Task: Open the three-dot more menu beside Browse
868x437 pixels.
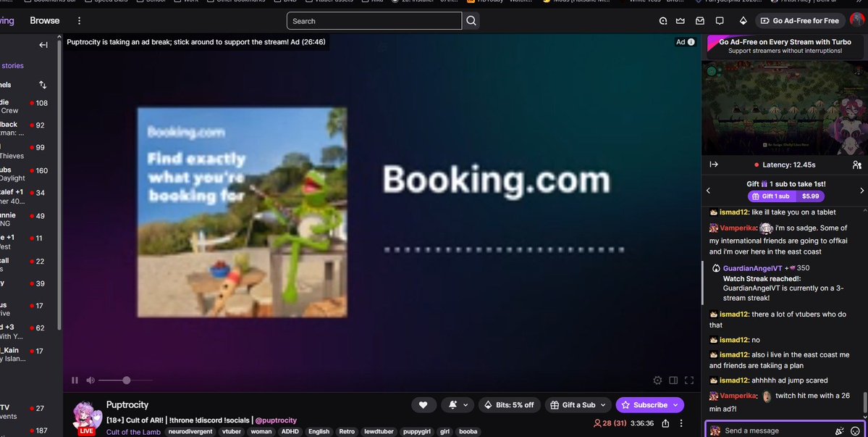Action: click(x=79, y=20)
